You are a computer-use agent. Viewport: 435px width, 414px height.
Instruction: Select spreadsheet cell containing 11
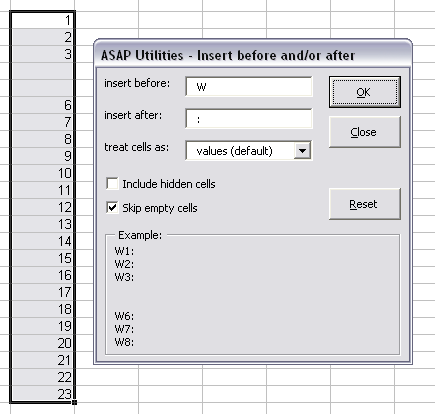pyautogui.click(x=43, y=190)
